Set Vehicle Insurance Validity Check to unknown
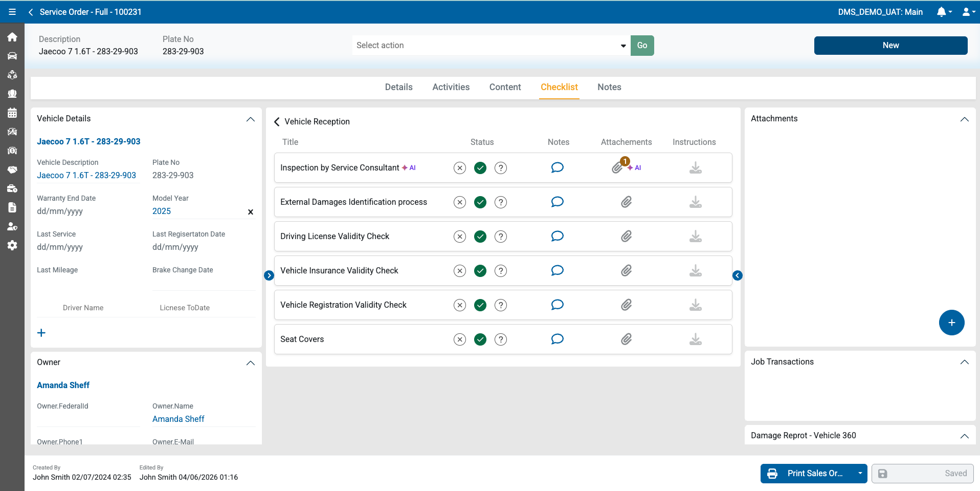 [501, 271]
